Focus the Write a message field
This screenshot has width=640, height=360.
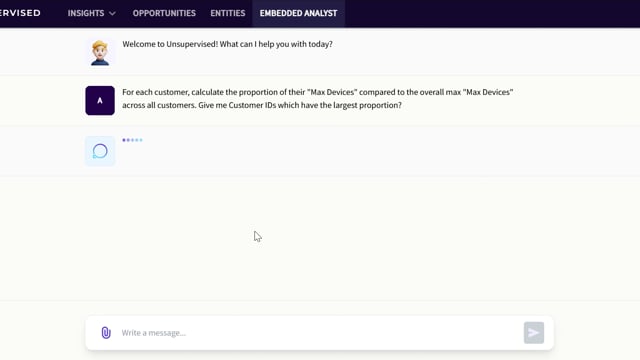(x=318, y=333)
